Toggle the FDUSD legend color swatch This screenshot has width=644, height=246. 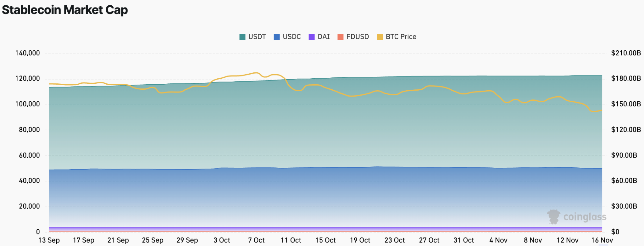tap(340, 37)
